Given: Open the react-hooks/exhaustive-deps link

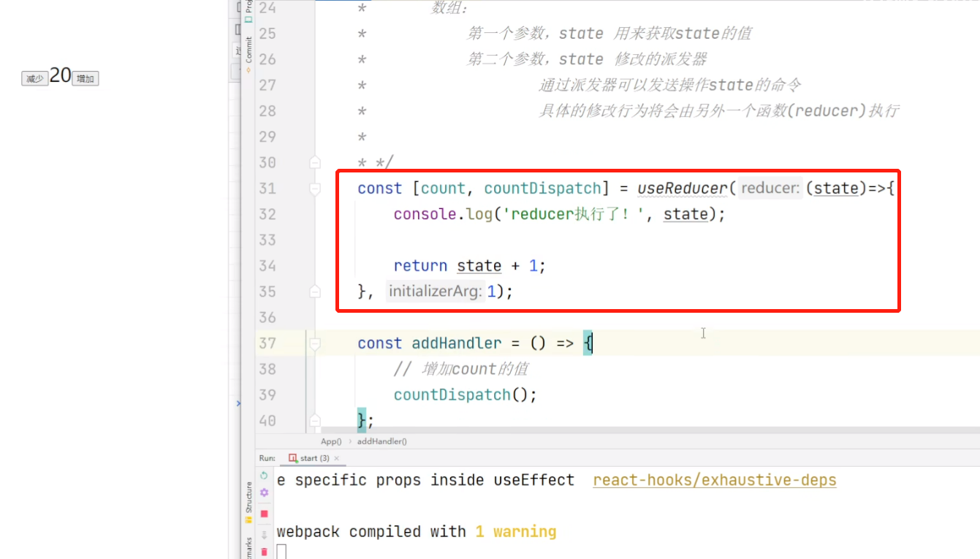Looking at the screenshot, I should [714, 480].
